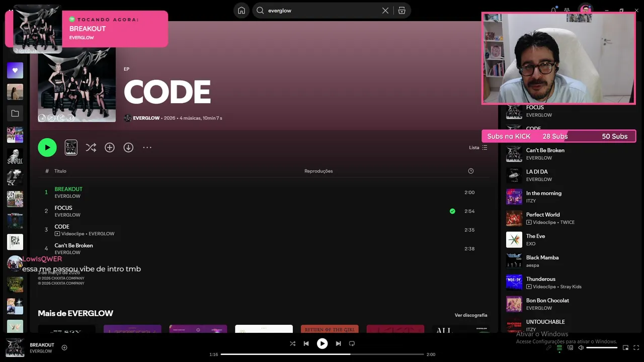Open Liked Songs heart playlist in sidebar
This screenshot has height=362, width=644.
click(x=15, y=70)
